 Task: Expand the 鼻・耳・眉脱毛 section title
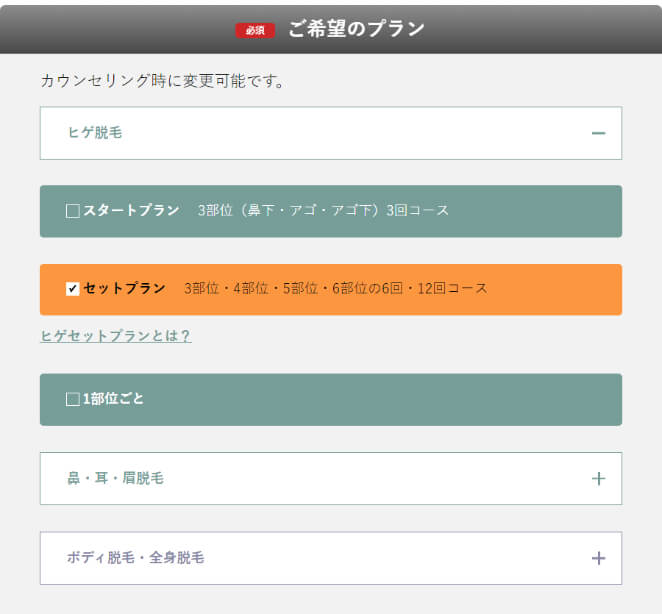click(115, 479)
